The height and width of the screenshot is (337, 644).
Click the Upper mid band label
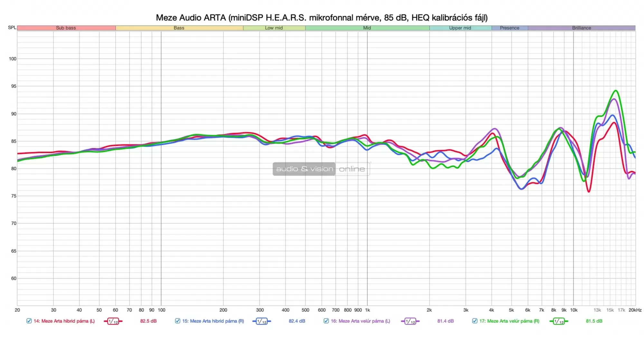[460, 28]
